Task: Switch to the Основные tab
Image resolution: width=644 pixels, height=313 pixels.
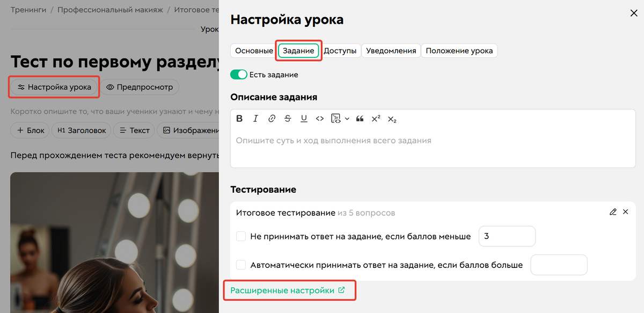Action: [254, 50]
